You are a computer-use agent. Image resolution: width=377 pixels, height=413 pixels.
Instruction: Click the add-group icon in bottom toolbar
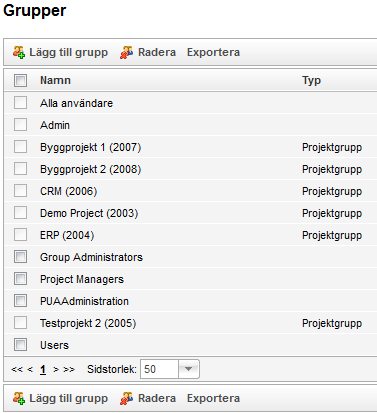tap(19, 398)
